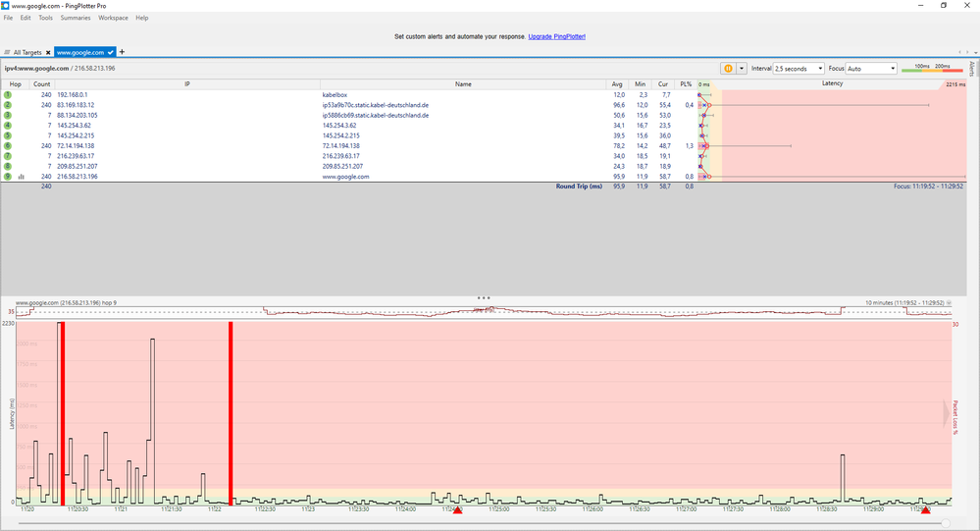Expand the Packet Loss side arrow on the graph
The width and height of the screenshot is (980, 531).
[x=947, y=413]
